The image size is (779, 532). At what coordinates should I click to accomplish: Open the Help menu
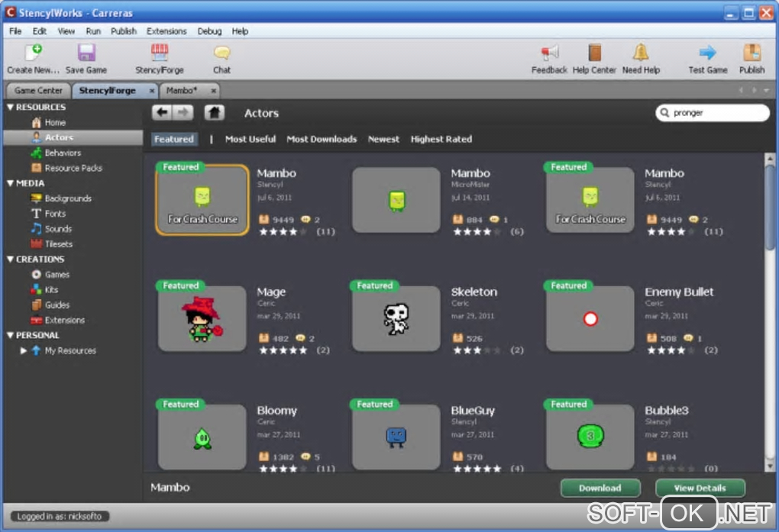[240, 31]
